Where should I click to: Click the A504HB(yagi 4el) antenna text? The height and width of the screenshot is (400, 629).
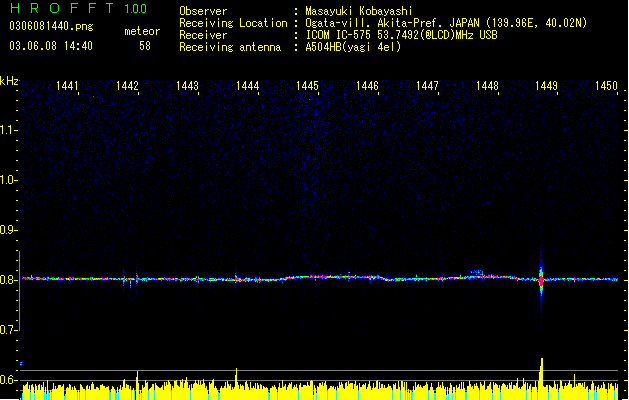click(x=353, y=47)
